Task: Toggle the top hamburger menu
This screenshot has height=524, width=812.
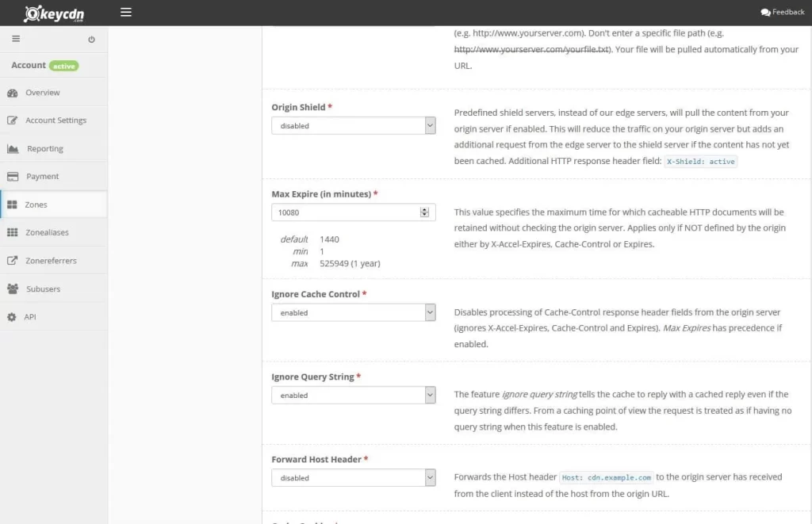Action: [126, 12]
